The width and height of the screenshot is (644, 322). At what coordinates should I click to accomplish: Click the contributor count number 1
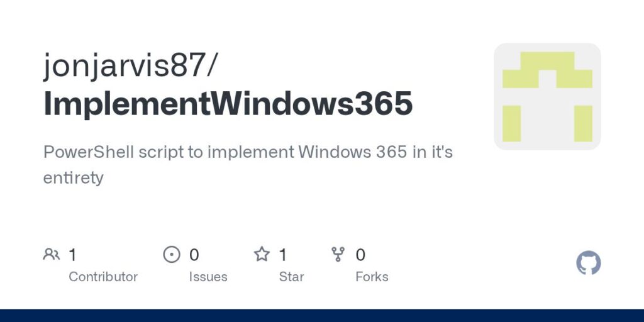[x=72, y=255]
